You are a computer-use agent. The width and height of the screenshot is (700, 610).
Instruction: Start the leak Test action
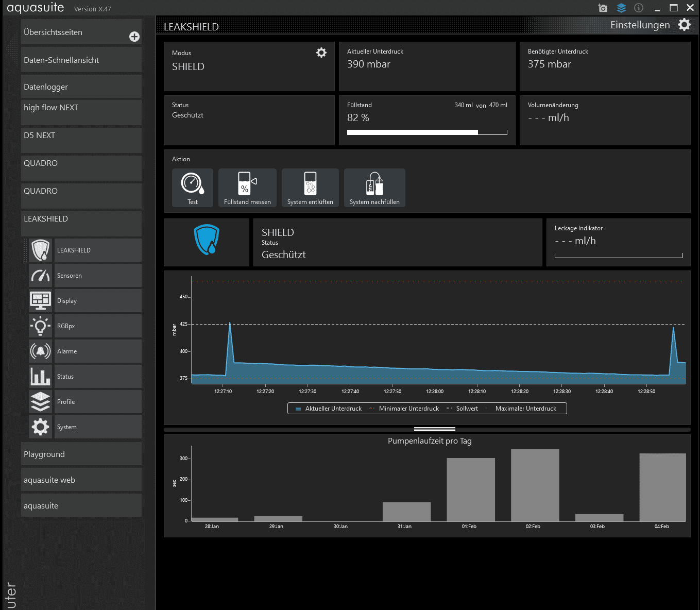[193, 188]
